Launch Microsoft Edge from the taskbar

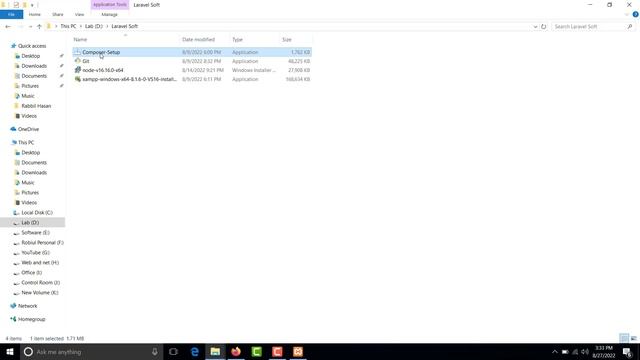pos(195,351)
